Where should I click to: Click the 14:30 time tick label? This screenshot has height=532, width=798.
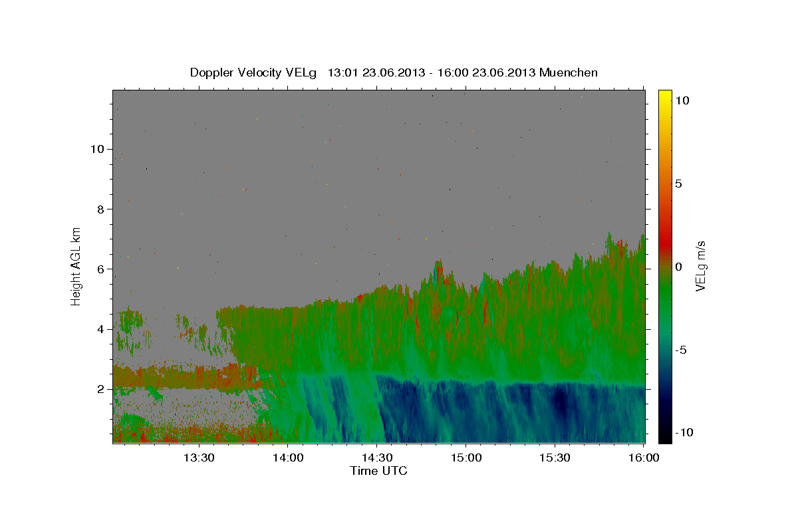[x=377, y=458]
